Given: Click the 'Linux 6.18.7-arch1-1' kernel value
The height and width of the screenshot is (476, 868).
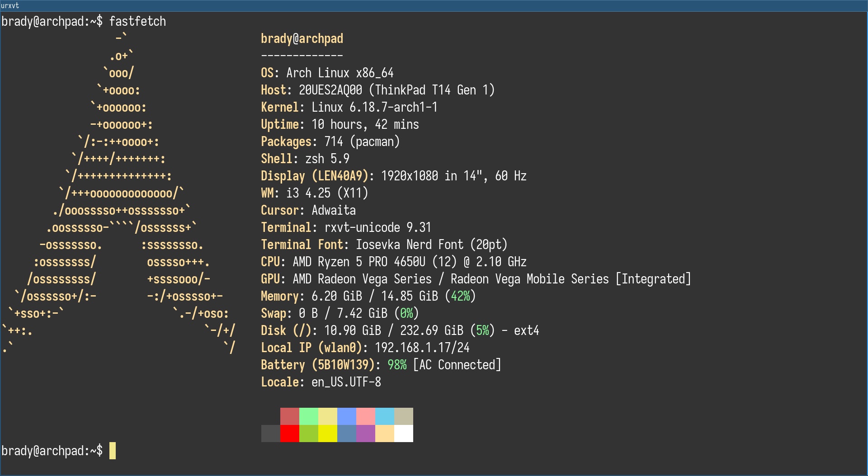Looking at the screenshot, I should (x=375, y=107).
